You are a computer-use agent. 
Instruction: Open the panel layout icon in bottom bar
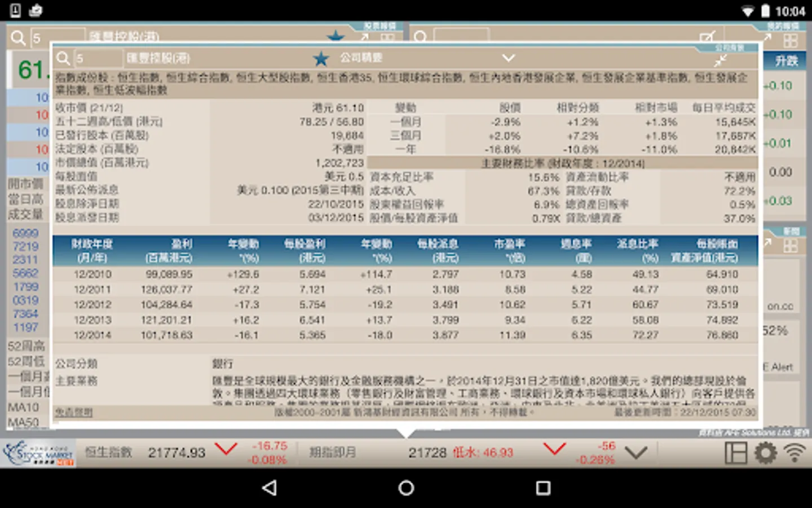736,453
